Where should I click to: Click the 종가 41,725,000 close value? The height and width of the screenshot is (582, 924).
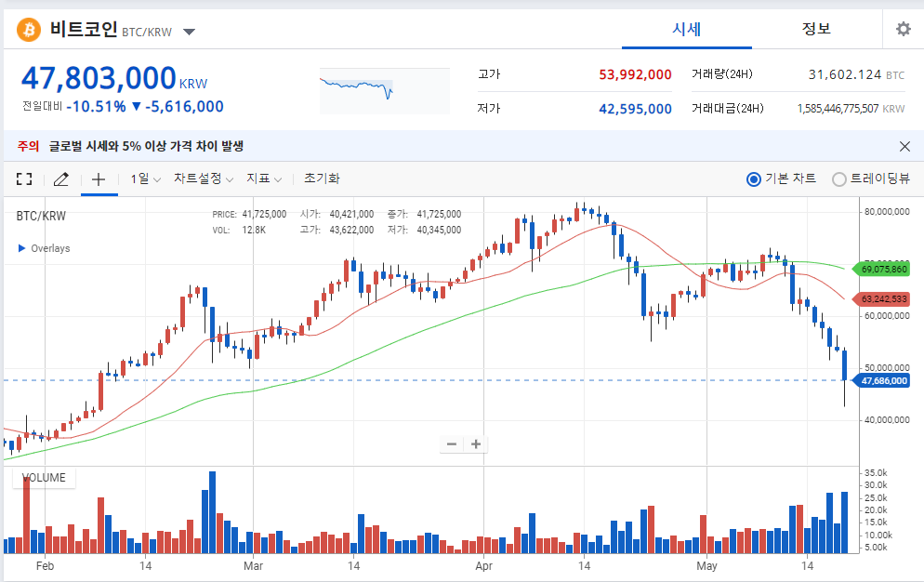click(x=424, y=215)
